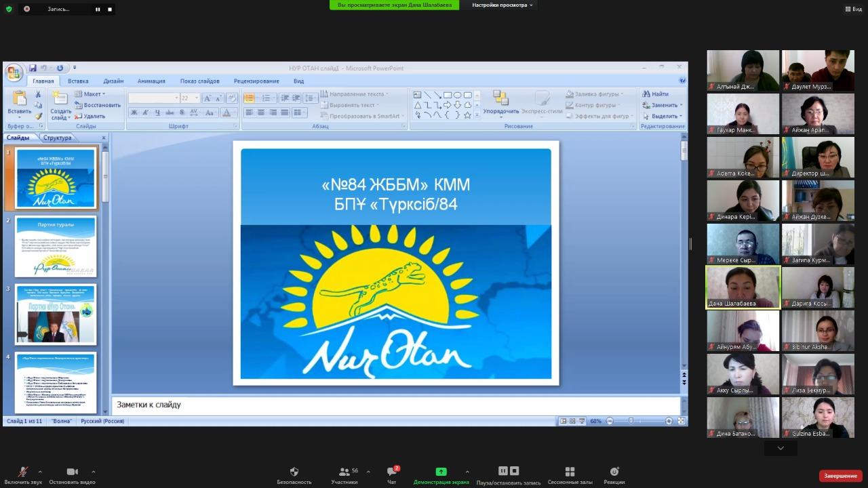This screenshot has height=488, width=868.
Task: Switch to the Вставка ribbon tab
Action: point(78,81)
